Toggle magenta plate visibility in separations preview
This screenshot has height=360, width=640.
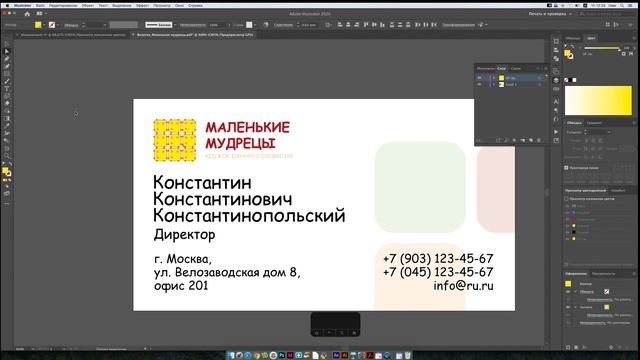567,219
